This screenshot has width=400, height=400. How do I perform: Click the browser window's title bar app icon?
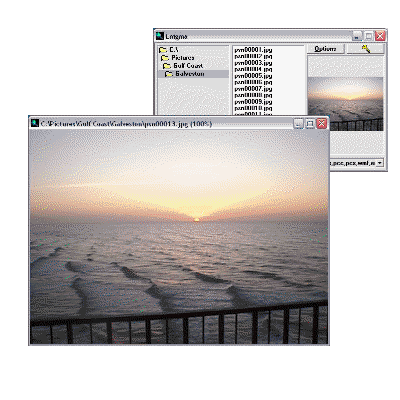[x=160, y=36]
